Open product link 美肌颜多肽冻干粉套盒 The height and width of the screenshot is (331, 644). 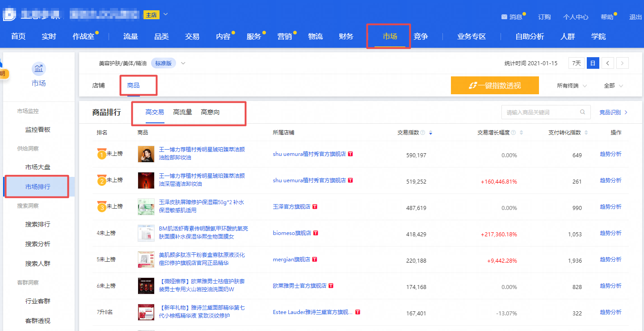pyautogui.click(x=202, y=259)
